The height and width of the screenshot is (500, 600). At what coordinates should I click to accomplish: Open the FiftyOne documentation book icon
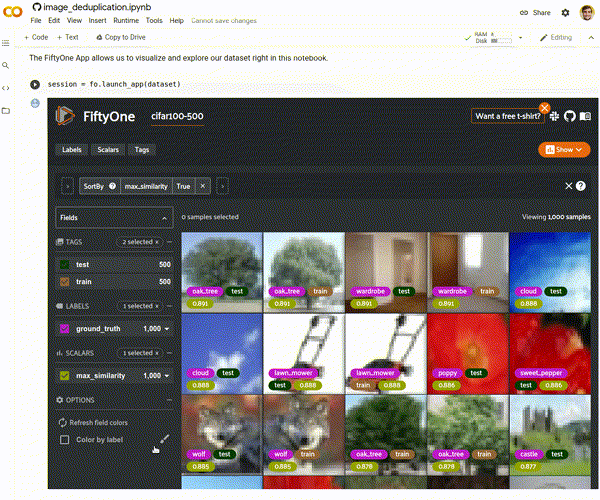pyautogui.click(x=585, y=116)
